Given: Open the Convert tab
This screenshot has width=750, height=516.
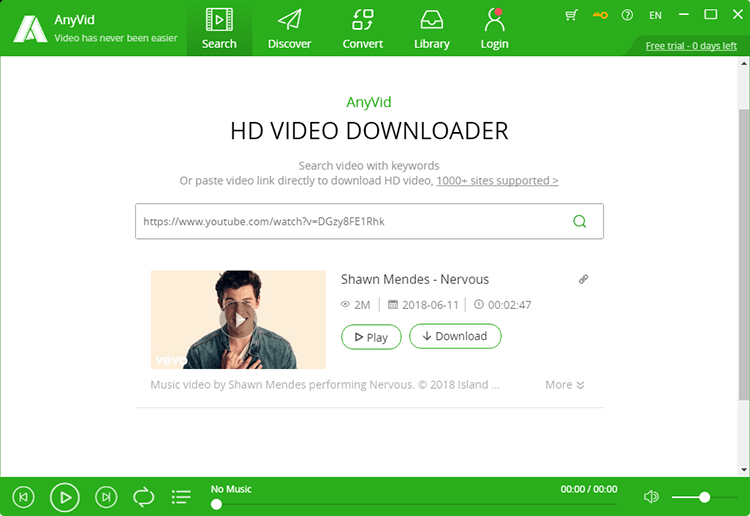Looking at the screenshot, I should (363, 29).
